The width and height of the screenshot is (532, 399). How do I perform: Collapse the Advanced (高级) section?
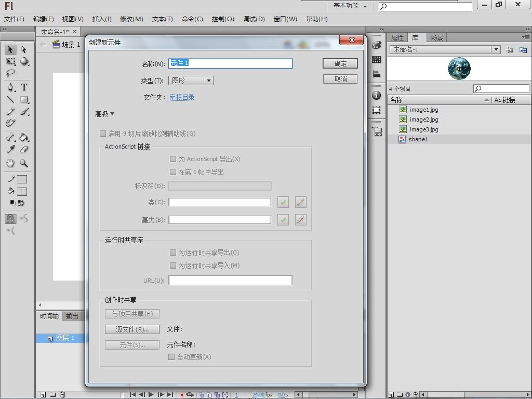(104, 114)
